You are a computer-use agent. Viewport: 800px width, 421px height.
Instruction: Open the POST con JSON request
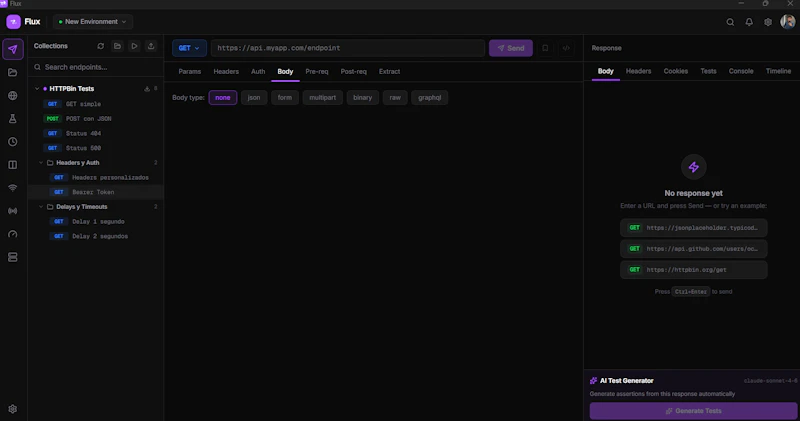click(x=95, y=118)
